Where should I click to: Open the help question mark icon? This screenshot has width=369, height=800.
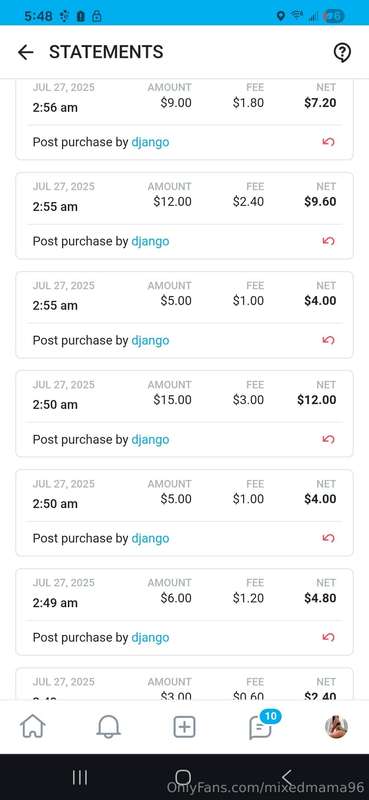(x=342, y=52)
